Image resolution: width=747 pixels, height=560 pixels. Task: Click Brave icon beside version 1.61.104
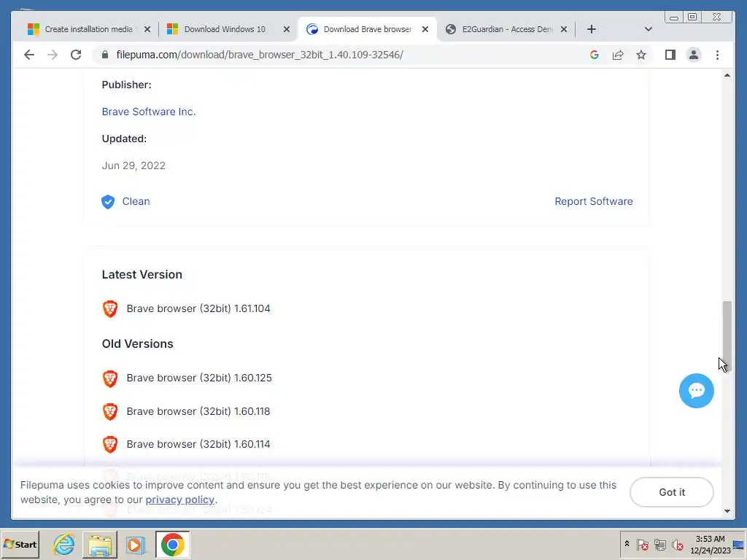(110, 308)
